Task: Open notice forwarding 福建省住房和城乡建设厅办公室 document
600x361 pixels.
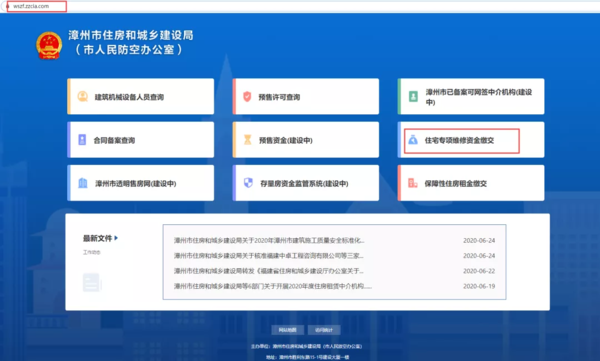Action: pos(269,271)
